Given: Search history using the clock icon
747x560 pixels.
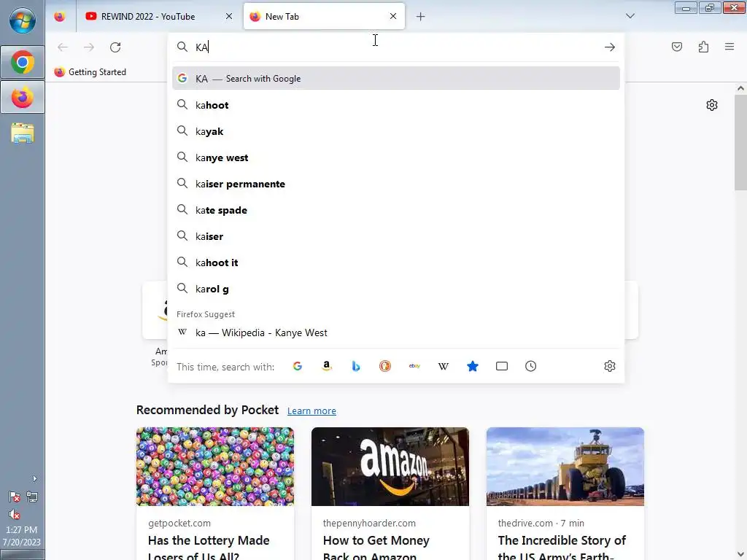Looking at the screenshot, I should click(x=531, y=366).
